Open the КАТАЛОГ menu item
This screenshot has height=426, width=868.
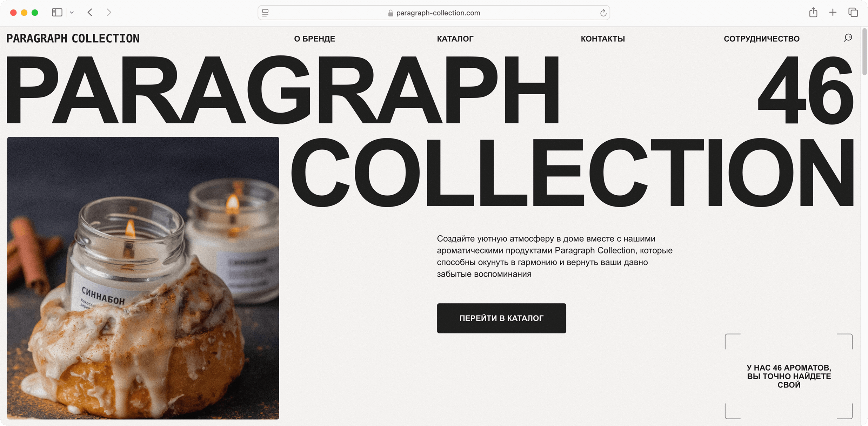coord(455,39)
